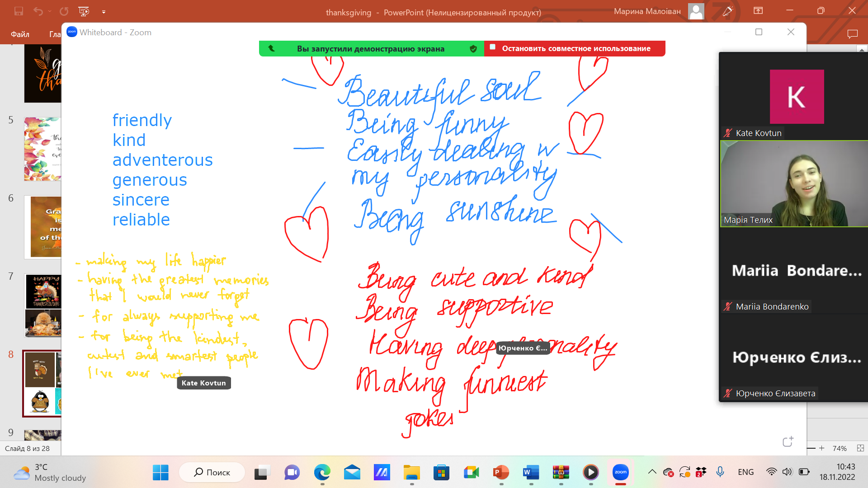Click the fit slide to window icon

(860, 448)
